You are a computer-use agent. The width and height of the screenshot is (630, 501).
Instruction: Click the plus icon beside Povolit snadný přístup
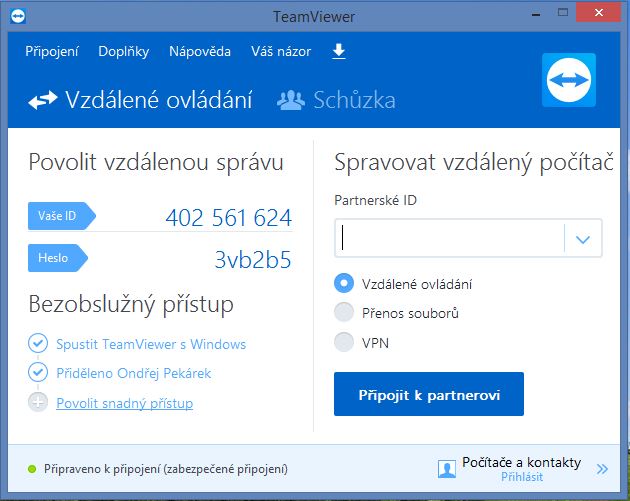(38, 402)
